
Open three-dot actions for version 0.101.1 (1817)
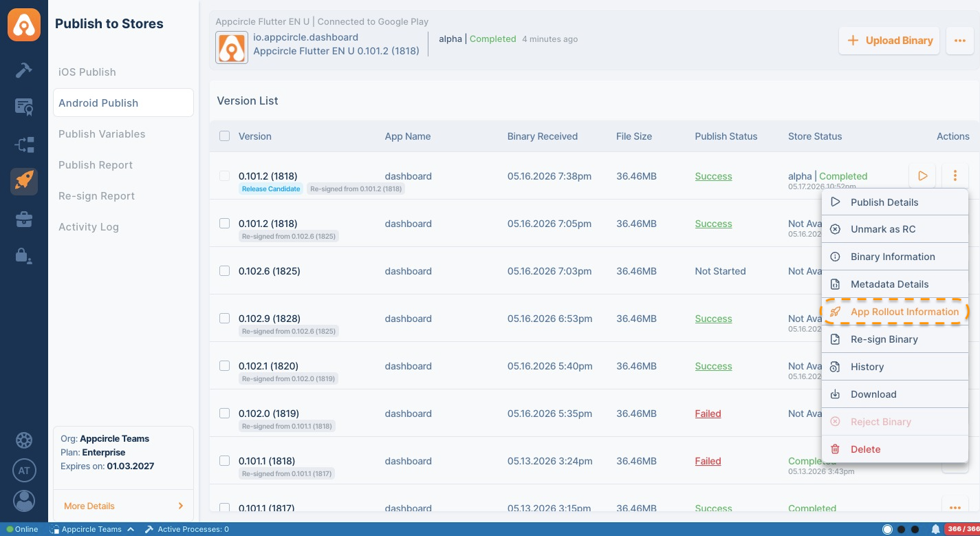[955, 508]
